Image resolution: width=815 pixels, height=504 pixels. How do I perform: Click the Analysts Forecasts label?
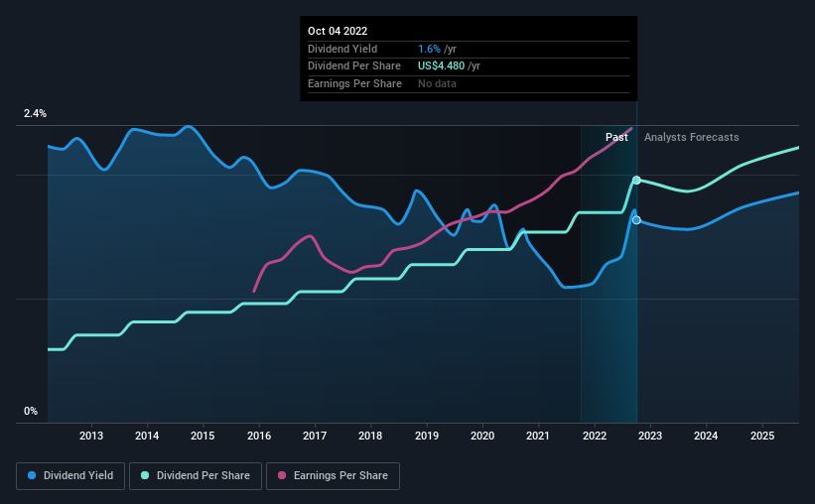coord(691,137)
